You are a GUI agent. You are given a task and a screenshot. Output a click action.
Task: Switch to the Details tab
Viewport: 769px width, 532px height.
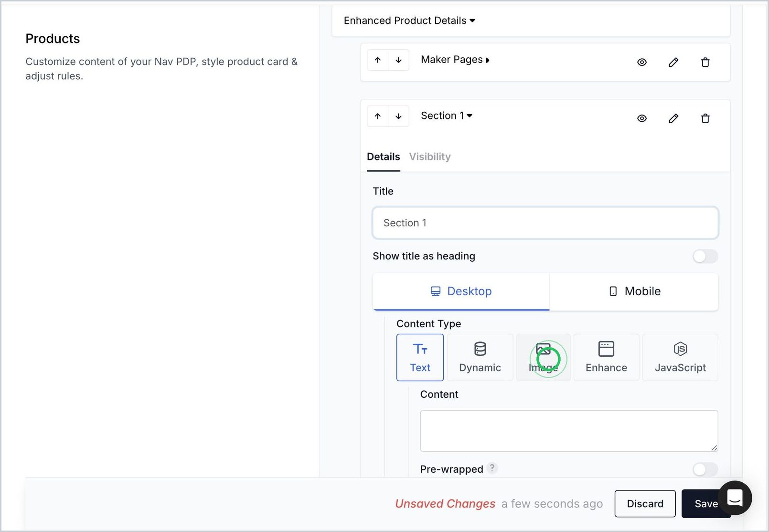pyautogui.click(x=384, y=157)
